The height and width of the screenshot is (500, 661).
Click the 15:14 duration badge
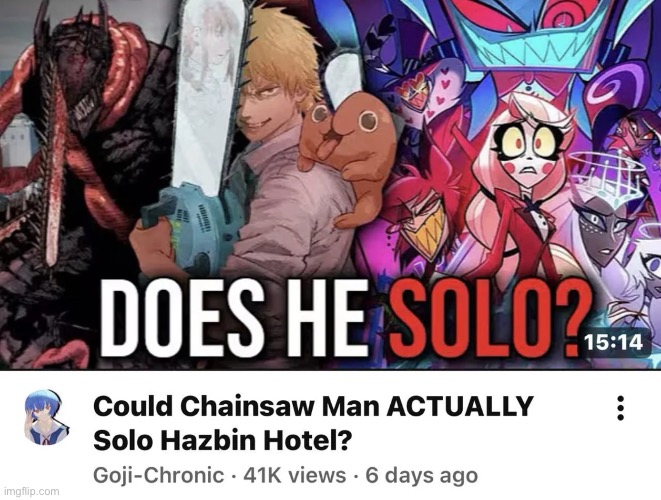coord(613,342)
